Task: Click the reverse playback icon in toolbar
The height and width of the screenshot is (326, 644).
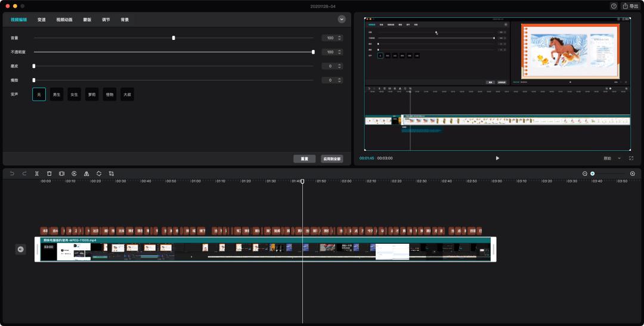Action: coord(74,173)
